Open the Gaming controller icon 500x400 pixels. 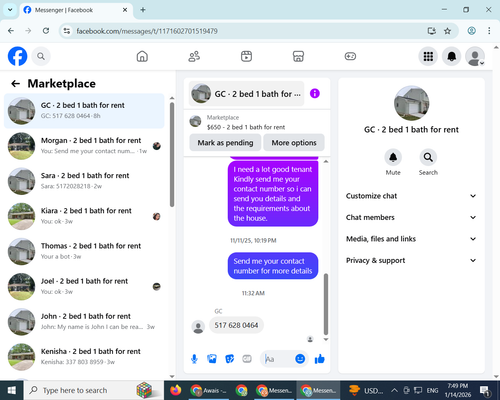[350, 56]
